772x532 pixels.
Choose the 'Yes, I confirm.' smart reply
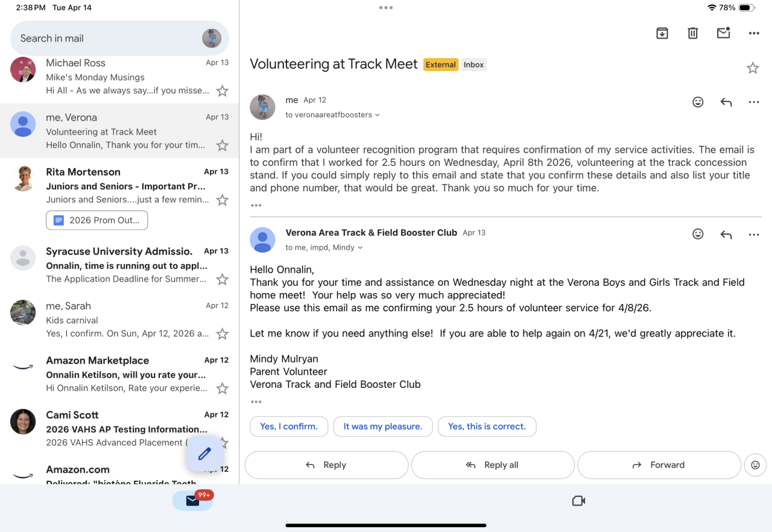[x=289, y=426]
